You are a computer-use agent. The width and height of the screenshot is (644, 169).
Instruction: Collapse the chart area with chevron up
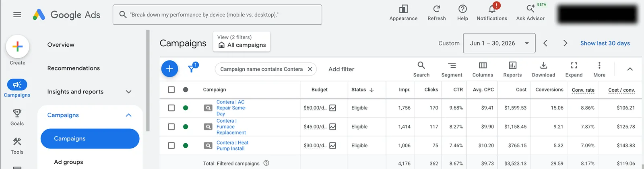pyautogui.click(x=630, y=69)
